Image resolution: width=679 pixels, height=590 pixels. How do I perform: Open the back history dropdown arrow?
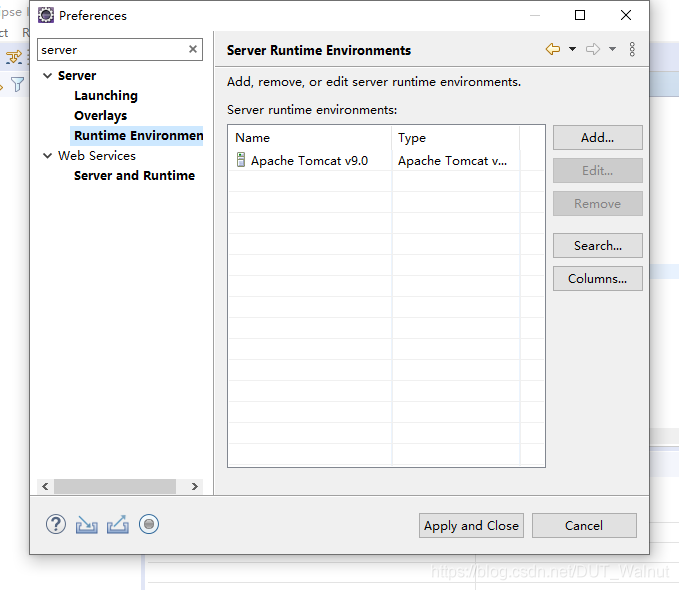point(572,49)
